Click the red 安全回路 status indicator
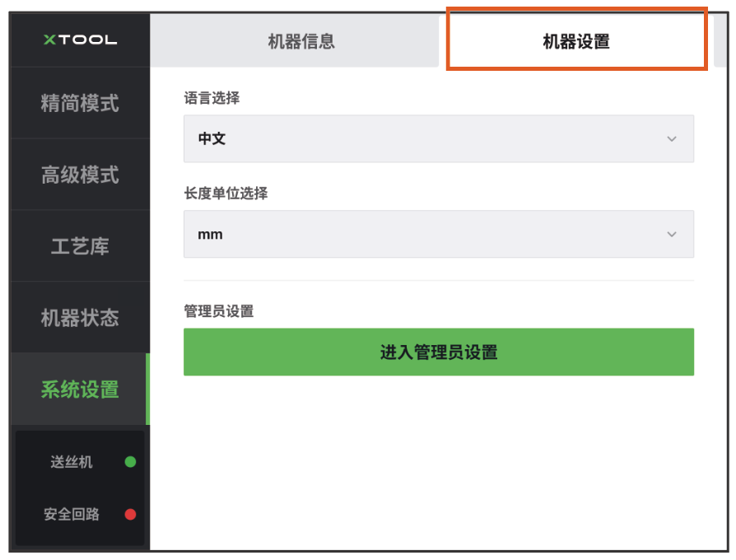 pos(130,515)
